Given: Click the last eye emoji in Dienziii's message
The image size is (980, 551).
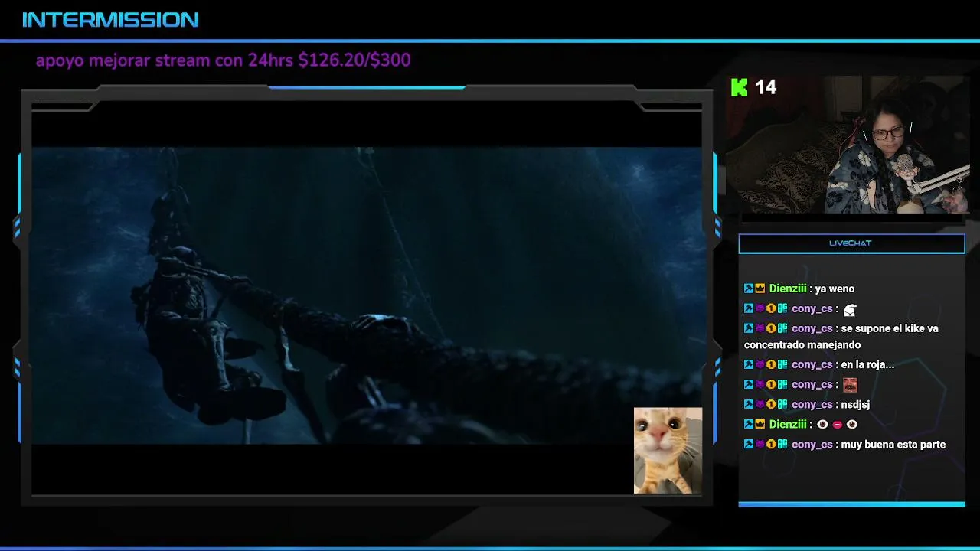Looking at the screenshot, I should (x=852, y=424).
